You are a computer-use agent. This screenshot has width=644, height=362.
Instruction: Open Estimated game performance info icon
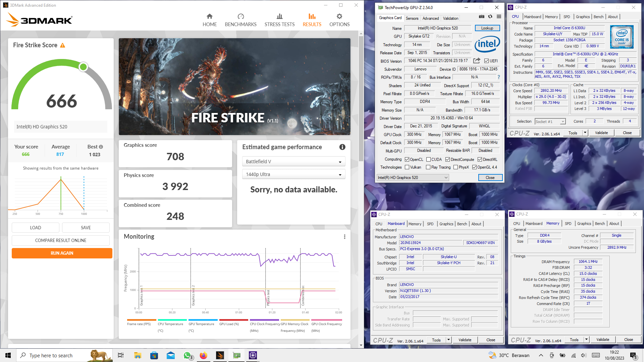342,147
